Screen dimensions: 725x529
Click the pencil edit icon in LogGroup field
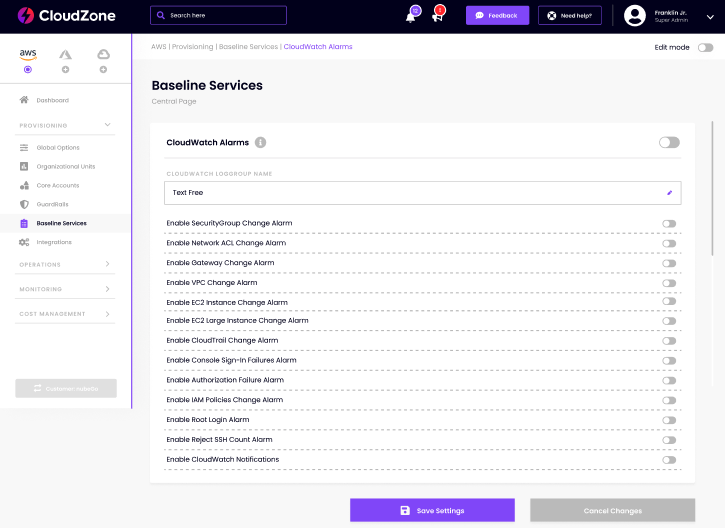click(x=670, y=193)
